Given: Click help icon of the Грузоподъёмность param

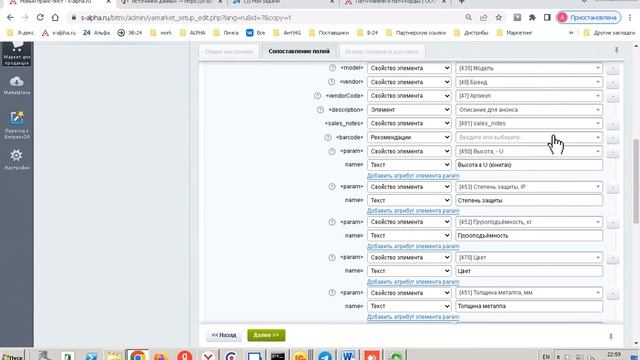Looking at the screenshot, I should (332, 222).
